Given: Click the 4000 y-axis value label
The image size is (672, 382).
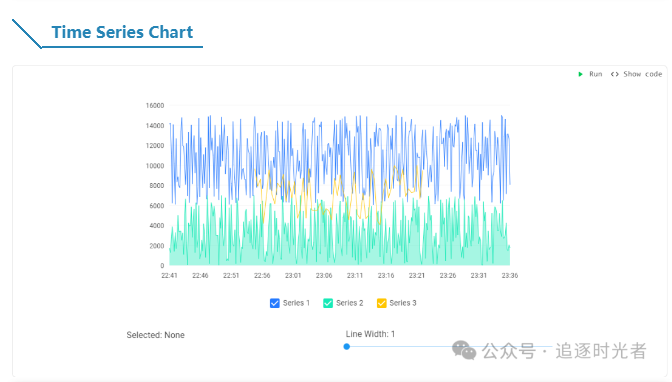Looking at the screenshot, I should coord(156,226).
